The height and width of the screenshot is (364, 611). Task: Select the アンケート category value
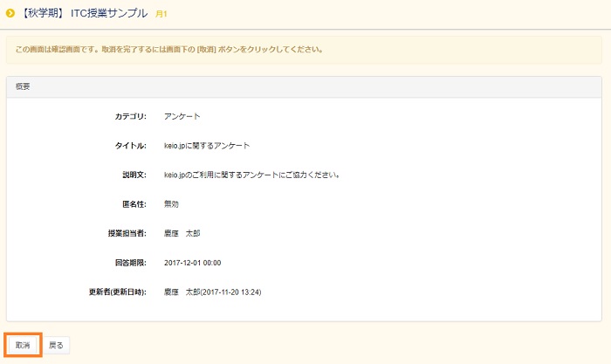point(183,116)
